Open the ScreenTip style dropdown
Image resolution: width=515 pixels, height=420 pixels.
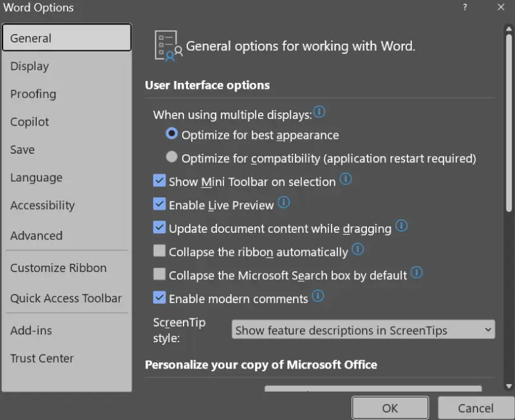coord(363,330)
